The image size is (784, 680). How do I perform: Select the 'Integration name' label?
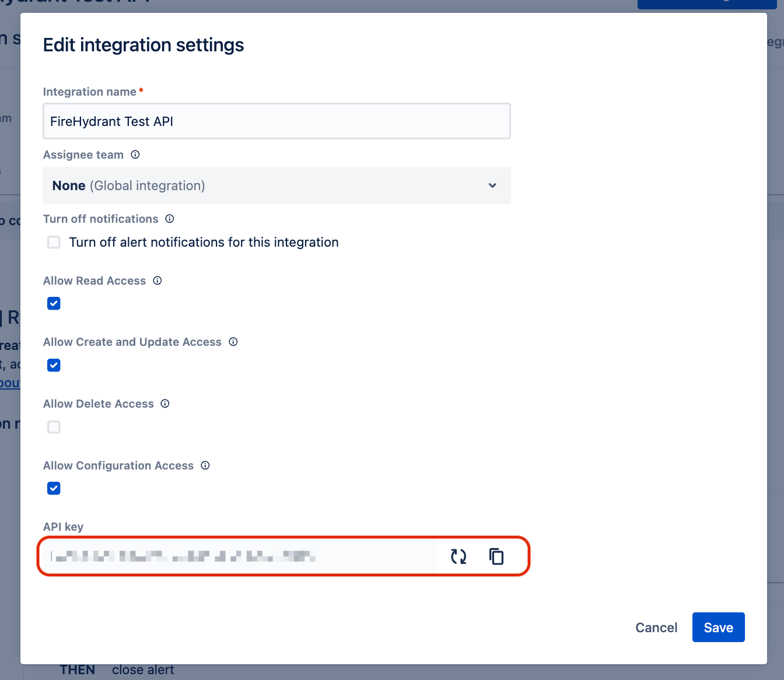click(x=90, y=92)
